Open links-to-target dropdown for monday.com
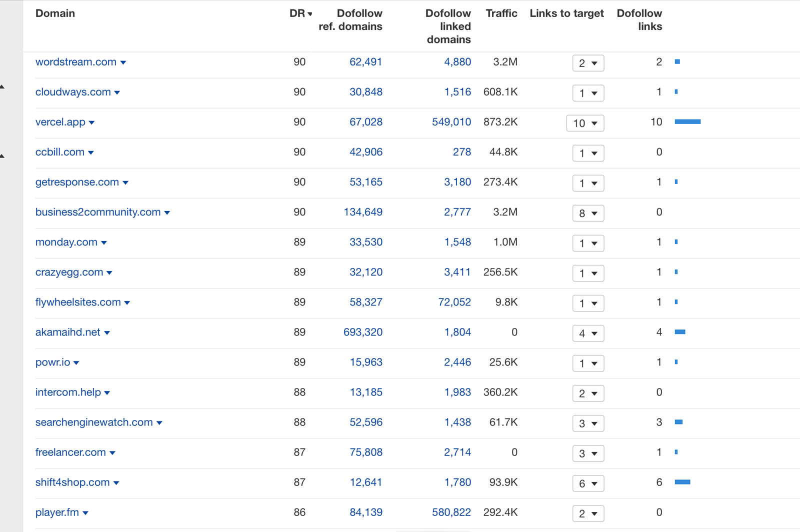This screenshot has height=532, width=800. (x=588, y=243)
